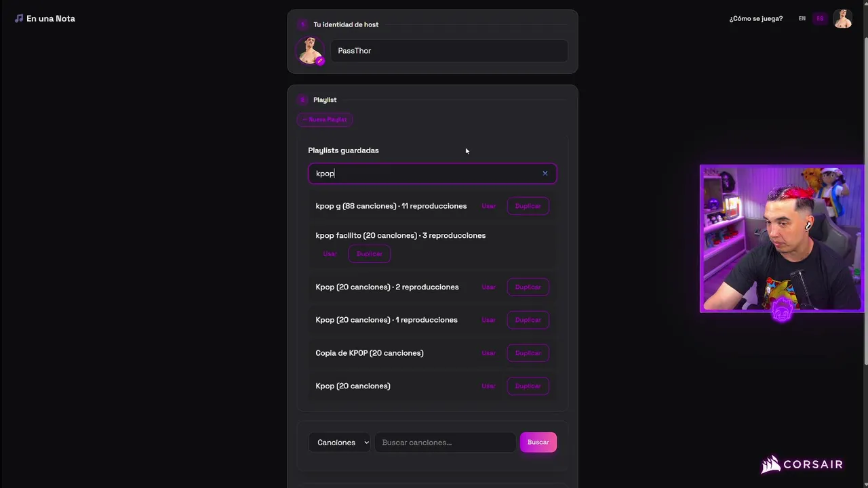Open the ¿Cómo se juega? link
Viewport: 868px width, 488px height.
tap(756, 18)
